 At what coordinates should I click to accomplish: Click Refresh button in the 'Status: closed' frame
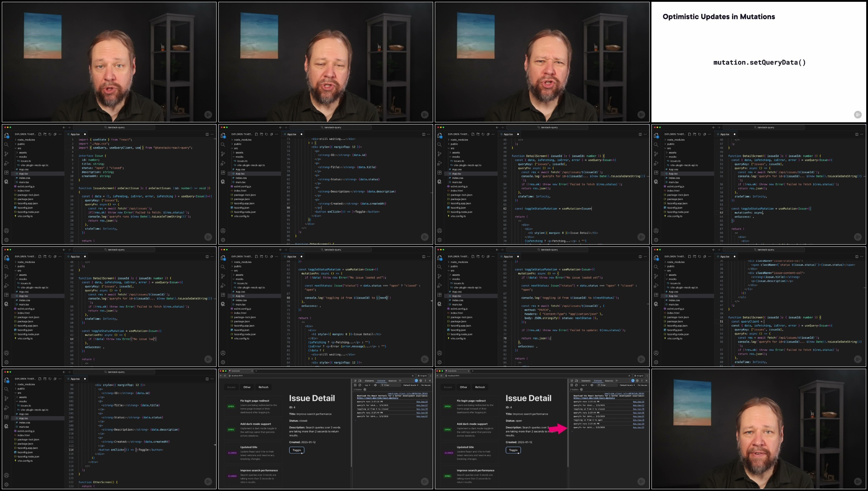[x=263, y=387]
